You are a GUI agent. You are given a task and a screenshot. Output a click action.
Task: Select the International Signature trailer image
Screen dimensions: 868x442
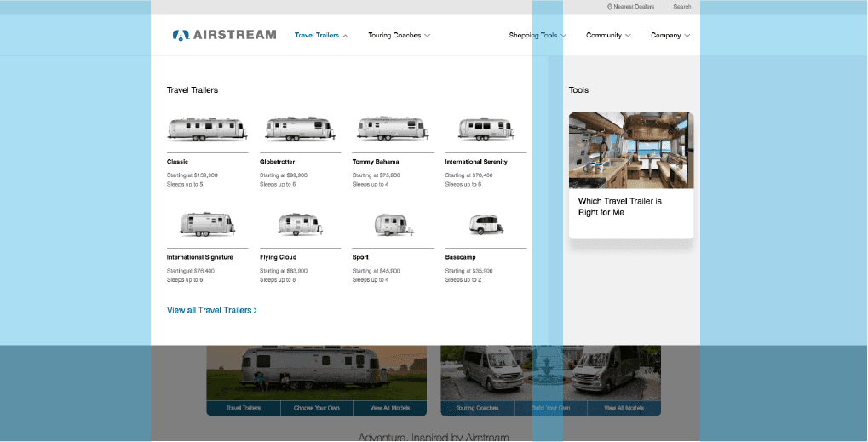pyautogui.click(x=207, y=225)
